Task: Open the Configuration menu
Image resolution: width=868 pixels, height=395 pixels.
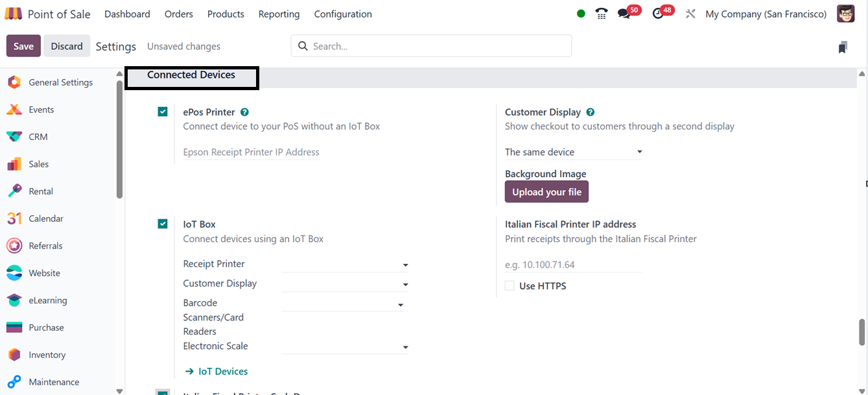Action: [343, 14]
